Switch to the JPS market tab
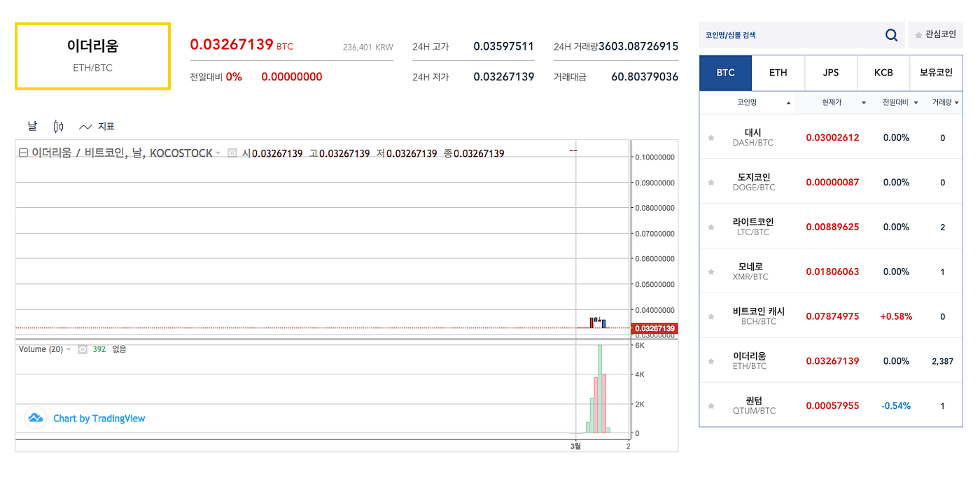The width and height of the screenshot is (980, 478). (x=831, y=73)
